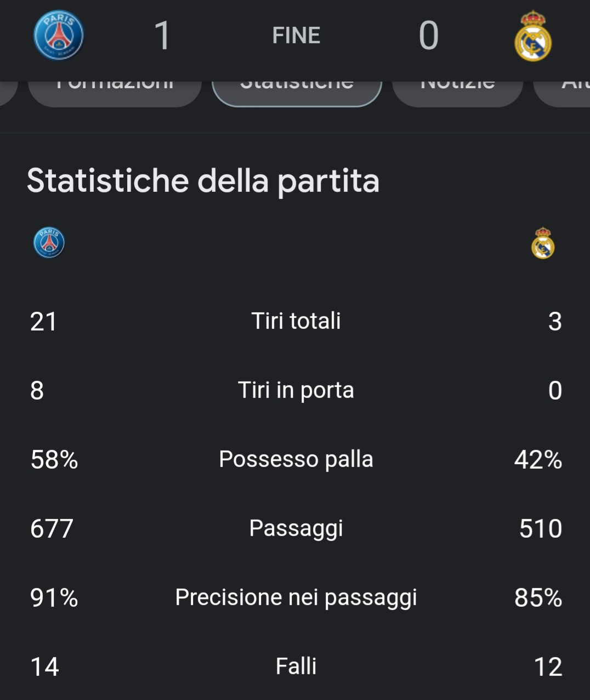Click the "Statistiche della partita" heading
590x700 pixels.
coord(203,180)
